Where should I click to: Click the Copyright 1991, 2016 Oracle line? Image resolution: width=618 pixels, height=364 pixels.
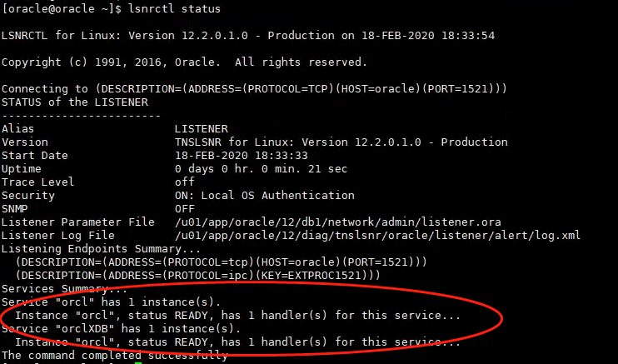click(184, 62)
